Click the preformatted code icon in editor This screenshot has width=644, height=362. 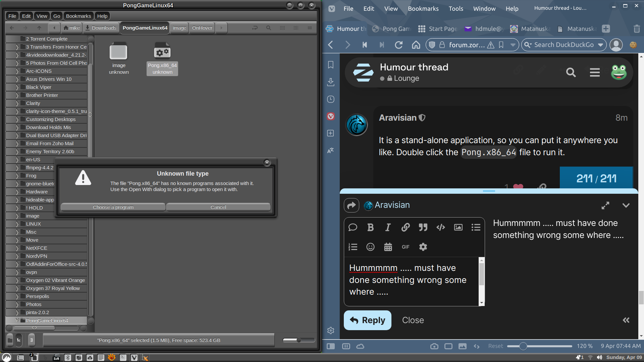coord(441,228)
